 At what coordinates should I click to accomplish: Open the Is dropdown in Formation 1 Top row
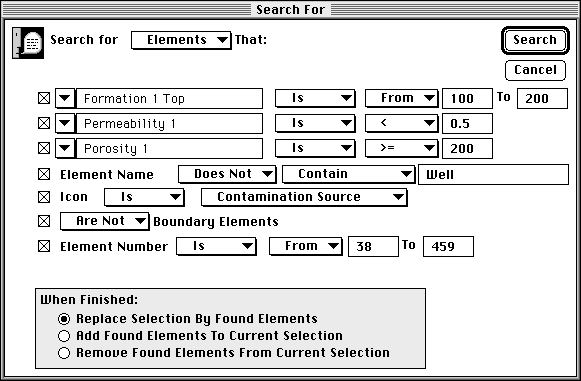[315, 98]
